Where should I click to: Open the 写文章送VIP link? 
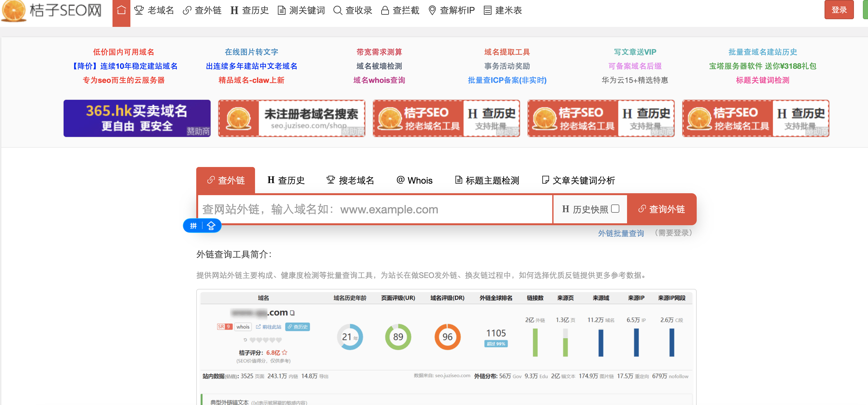635,52
